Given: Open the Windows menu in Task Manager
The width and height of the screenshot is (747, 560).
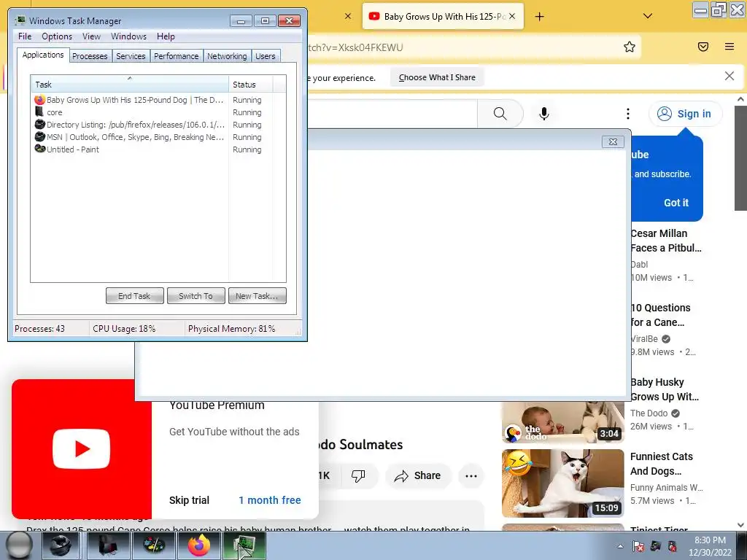Looking at the screenshot, I should coord(128,36).
